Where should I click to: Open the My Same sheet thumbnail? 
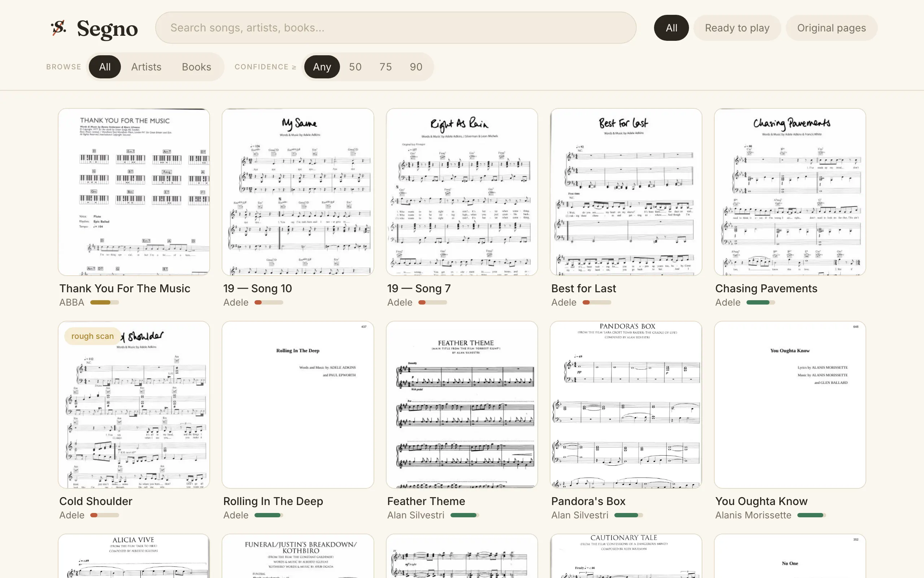tap(298, 192)
